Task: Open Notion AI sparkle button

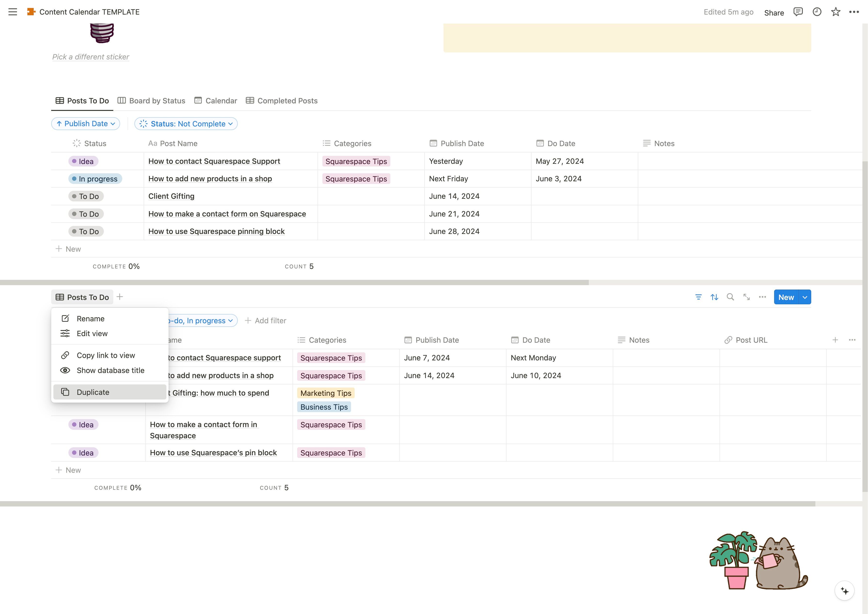Action: tap(844, 590)
